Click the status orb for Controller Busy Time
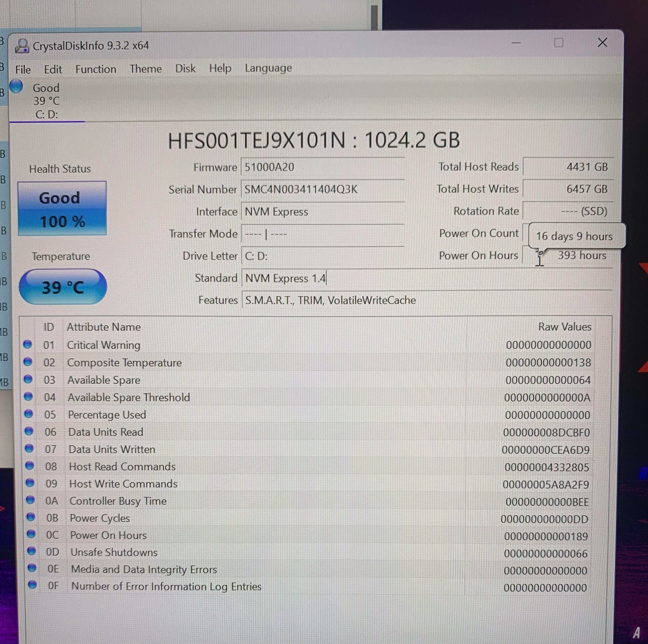 click(31, 500)
